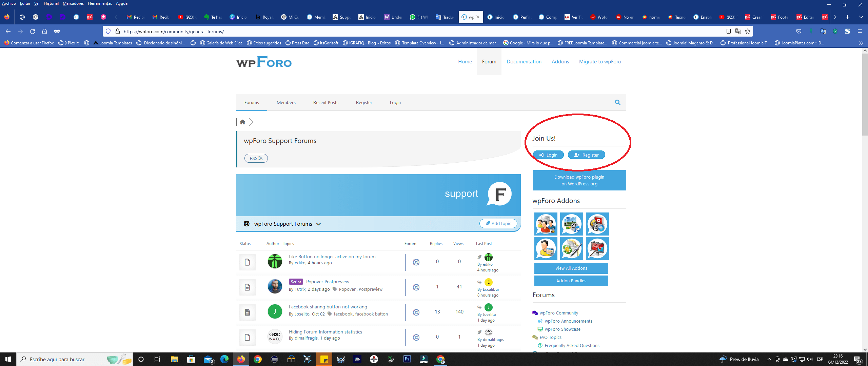868x366 pixels.
Task: Open the list all tabs dropdown arrow
Action: click(x=861, y=17)
